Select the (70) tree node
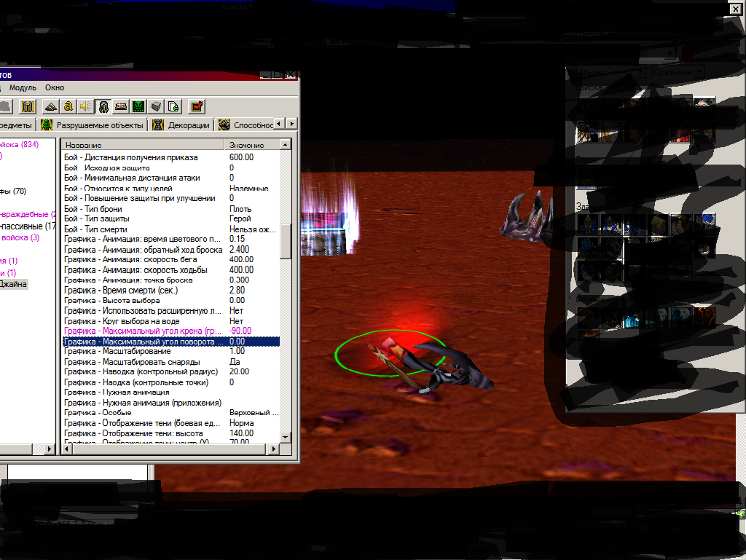Viewport: 746px width, 560px height. click(x=13, y=191)
